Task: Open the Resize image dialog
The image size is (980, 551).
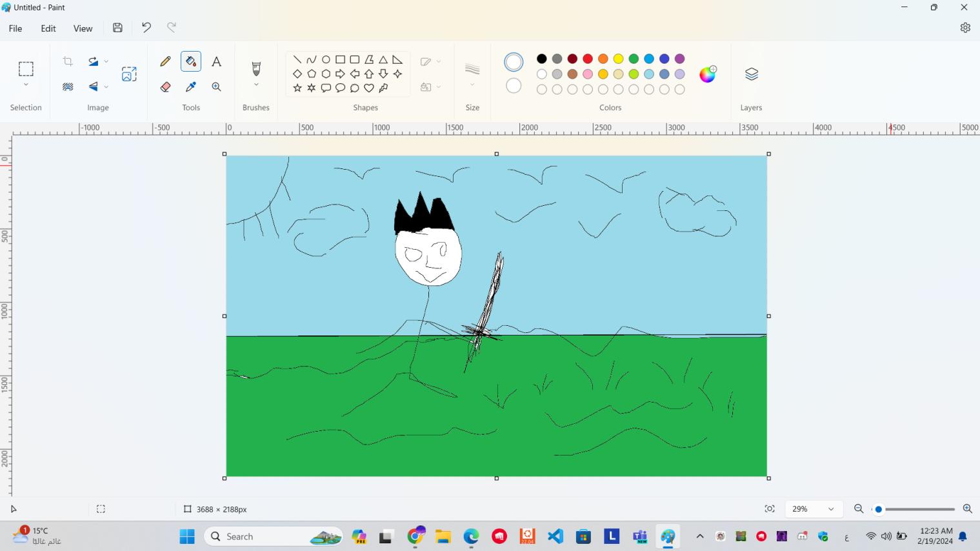Action: point(129,74)
